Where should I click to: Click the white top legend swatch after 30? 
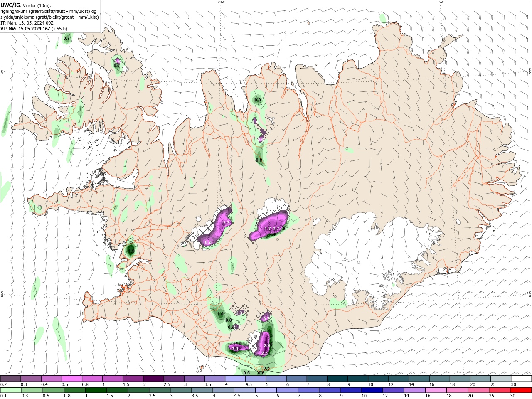pos(521,378)
